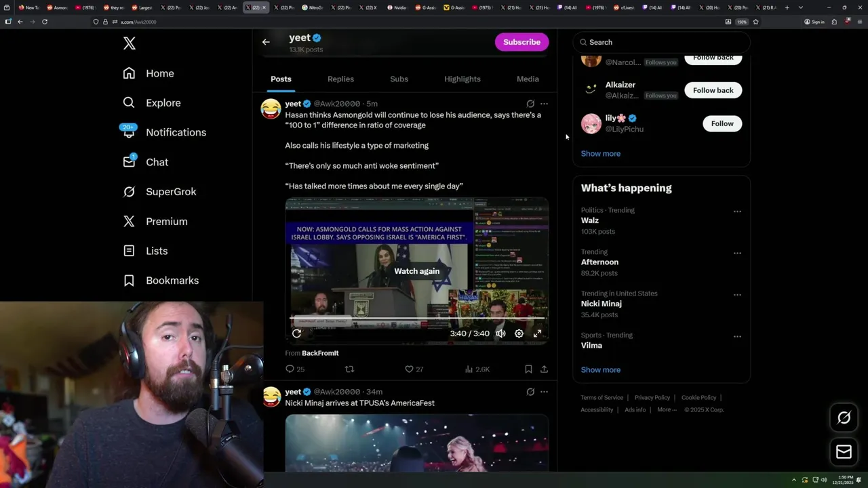Open more options for the Afternoon trend
Image resolution: width=868 pixels, height=488 pixels.
[x=737, y=253]
